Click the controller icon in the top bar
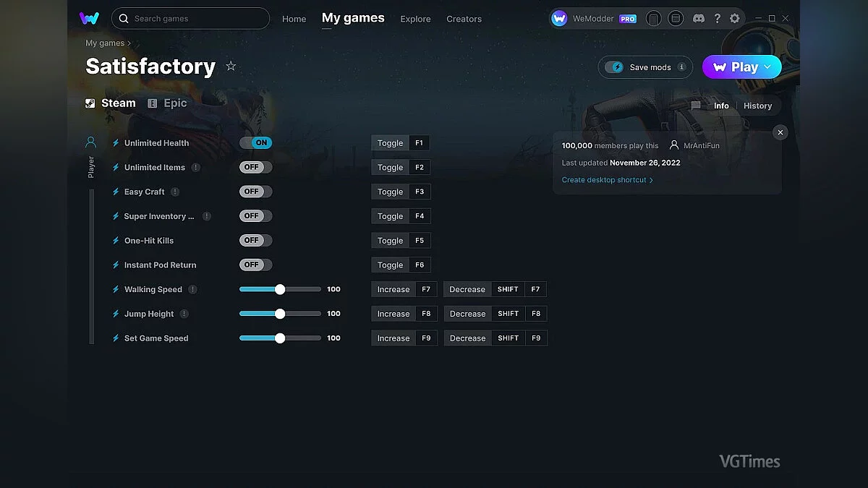868x488 pixels. point(653,18)
